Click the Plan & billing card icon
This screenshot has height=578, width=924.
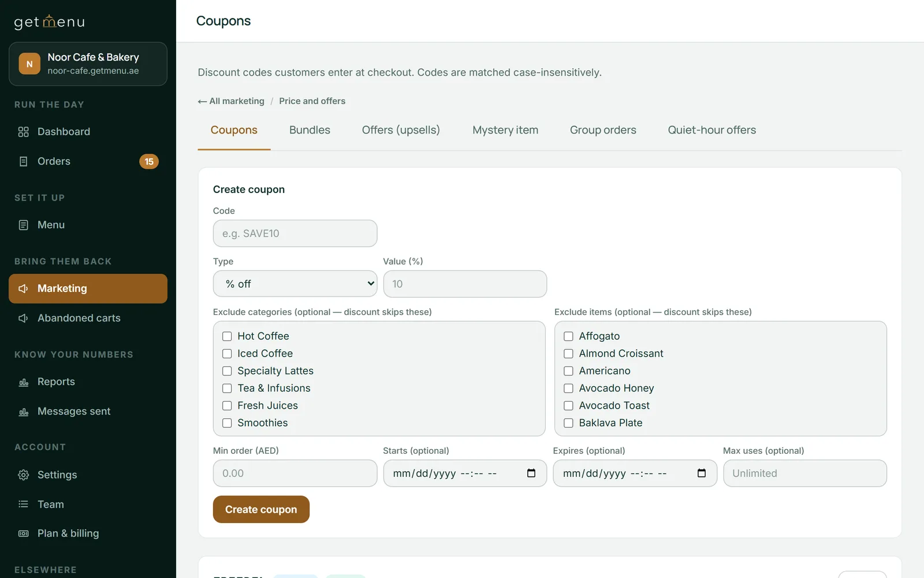click(x=23, y=533)
